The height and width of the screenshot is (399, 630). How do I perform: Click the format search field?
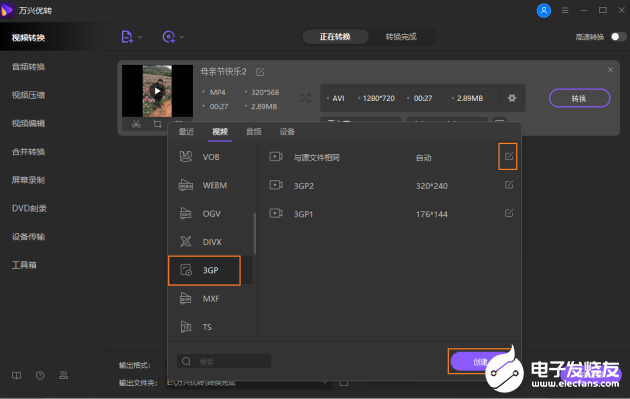224,361
